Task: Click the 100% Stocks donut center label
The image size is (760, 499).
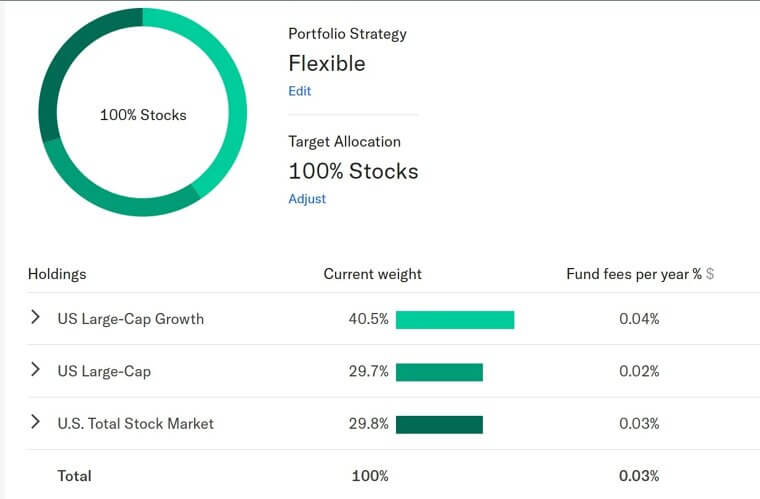Action: pyautogui.click(x=143, y=115)
